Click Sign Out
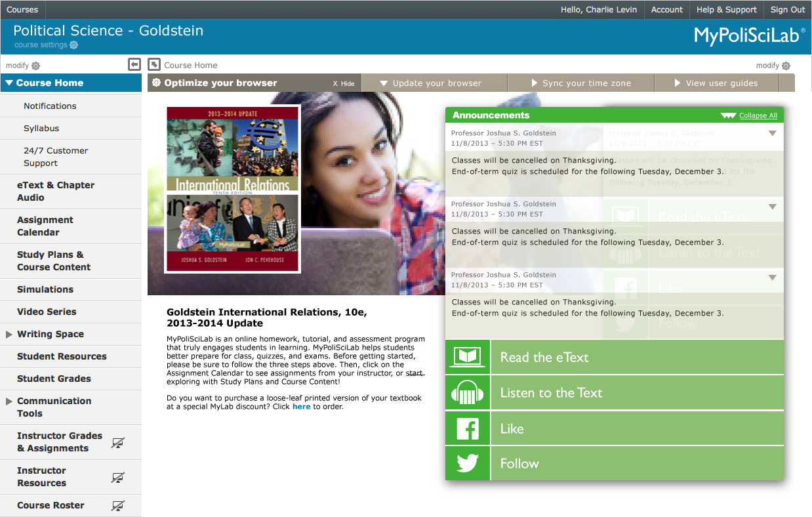Image resolution: width=812 pixels, height=517 pixels. pos(788,10)
